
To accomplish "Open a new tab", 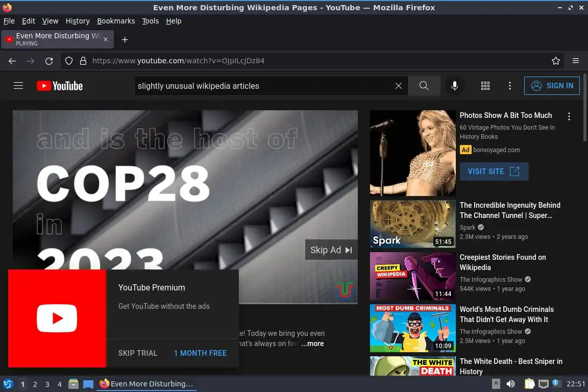I will [x=125, y=39].
